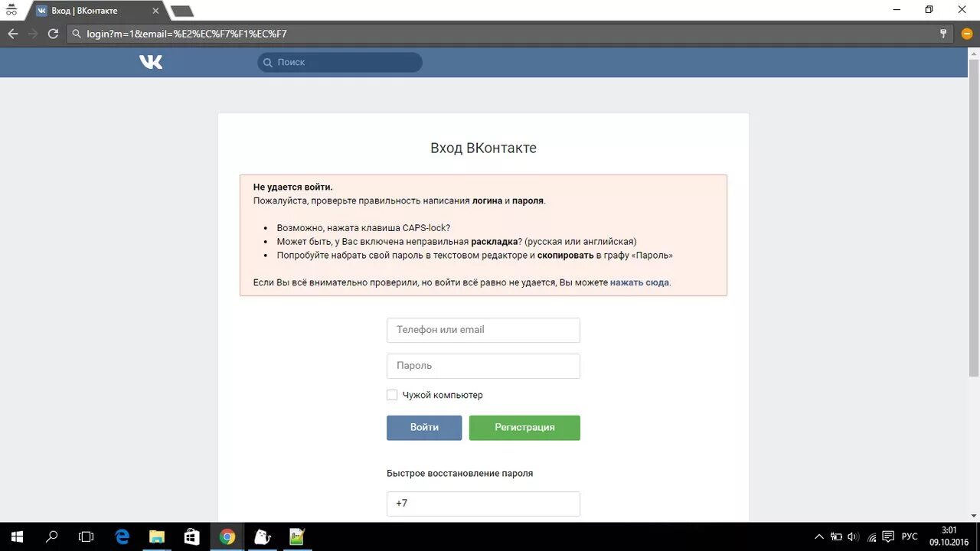Click the white ghost app taskbar icon

click(262, 536)
